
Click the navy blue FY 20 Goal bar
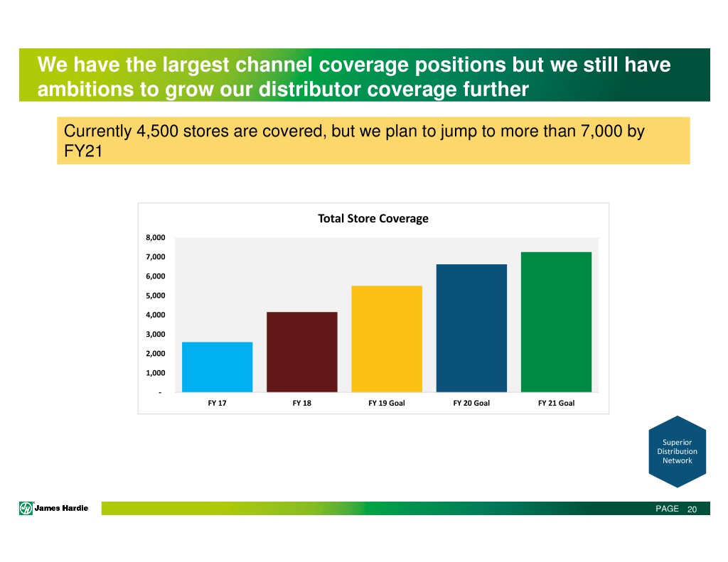(471, 328)
